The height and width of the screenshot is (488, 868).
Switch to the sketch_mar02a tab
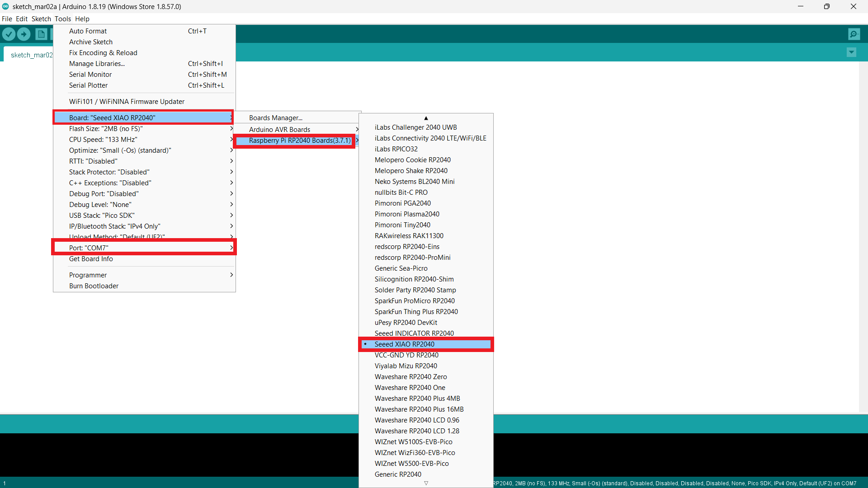click(31, 55)
